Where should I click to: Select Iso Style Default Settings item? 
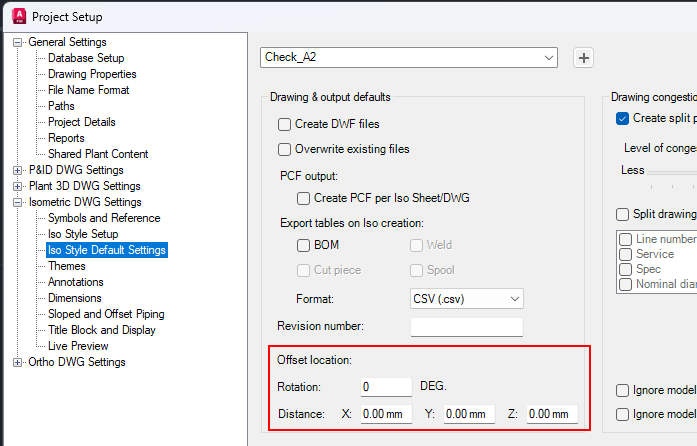107,250
